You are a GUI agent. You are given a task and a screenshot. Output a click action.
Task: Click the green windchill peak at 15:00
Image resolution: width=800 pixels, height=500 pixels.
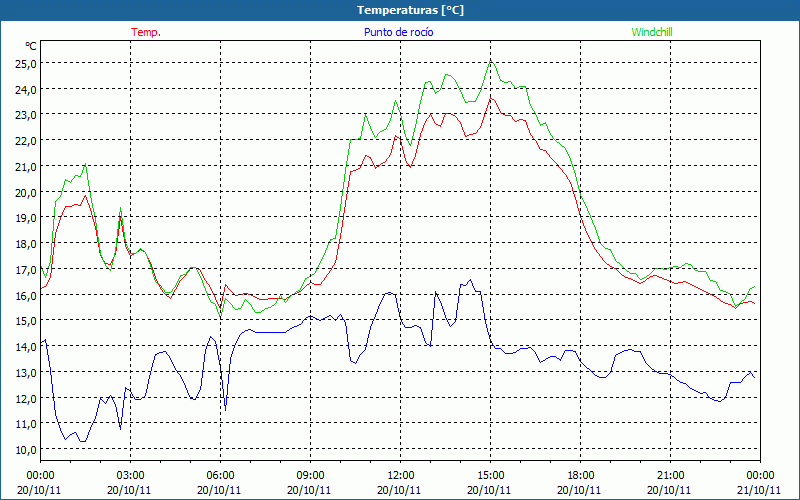pyautogui.click(x=491, y=61)
